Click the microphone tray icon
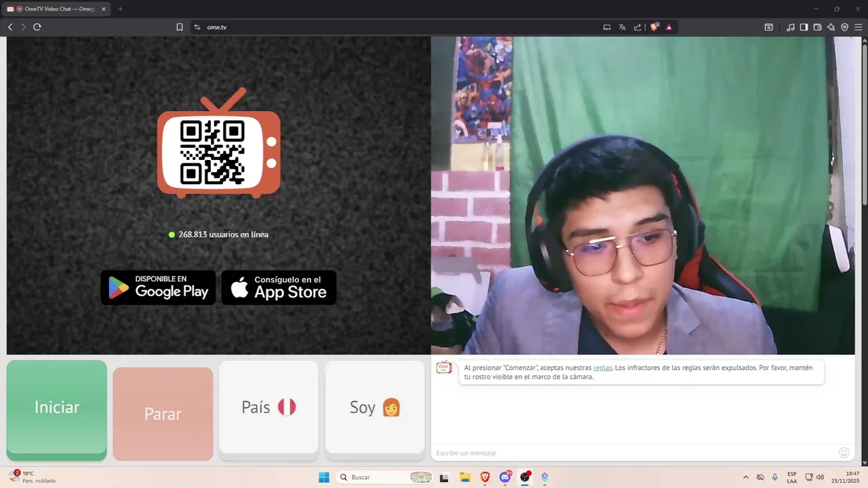 775,477
